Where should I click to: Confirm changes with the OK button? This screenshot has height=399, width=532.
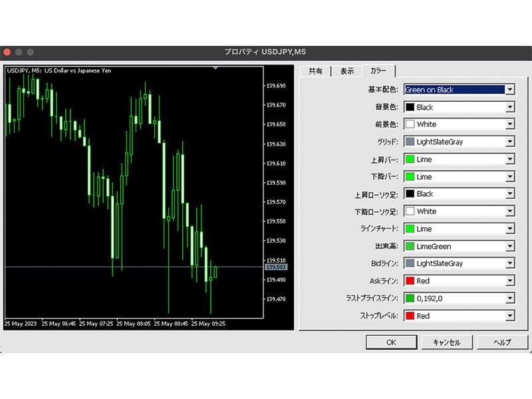coord(391,342)
